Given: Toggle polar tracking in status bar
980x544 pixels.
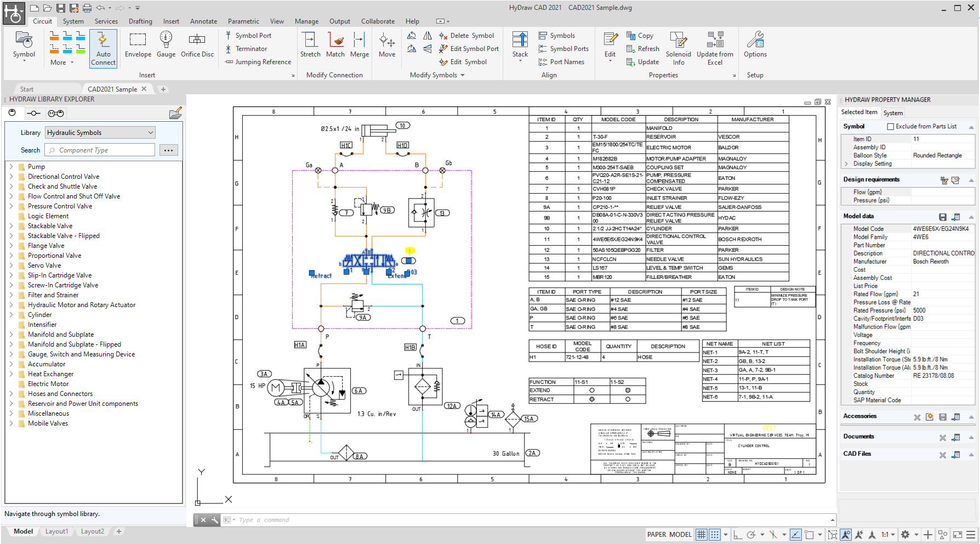Looking at the screenshot, I should [751, 535].
